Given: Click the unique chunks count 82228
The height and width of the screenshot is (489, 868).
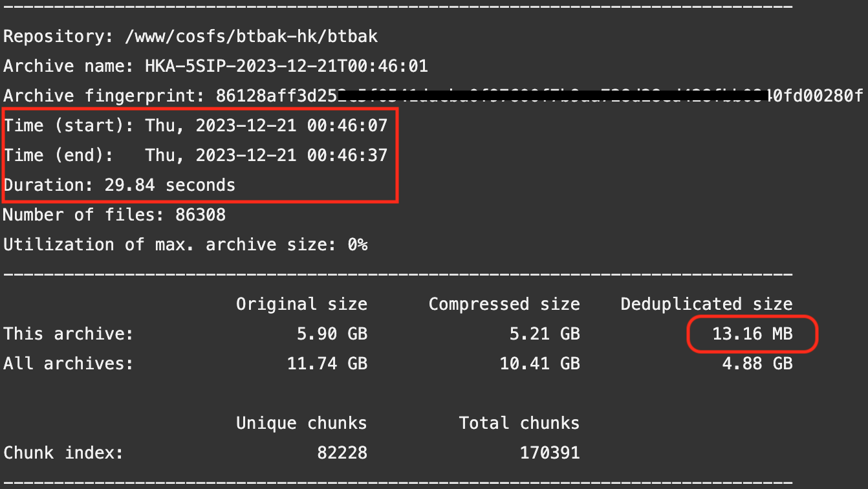Looking at the screenshot, I should point(342,453).
